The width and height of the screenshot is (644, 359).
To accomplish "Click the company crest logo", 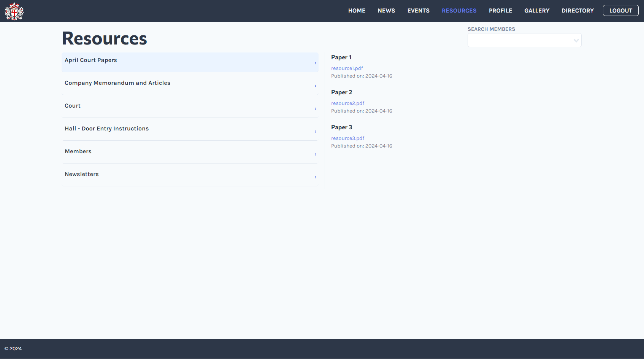I will pos(14,11).
